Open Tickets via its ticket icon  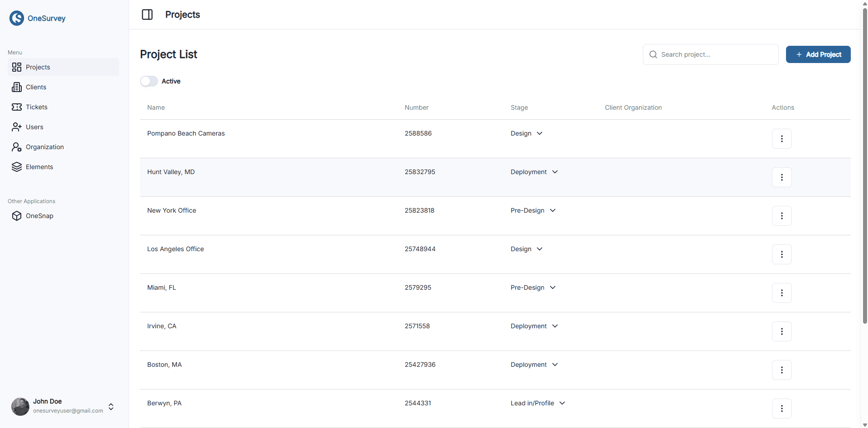pos(17,107)
